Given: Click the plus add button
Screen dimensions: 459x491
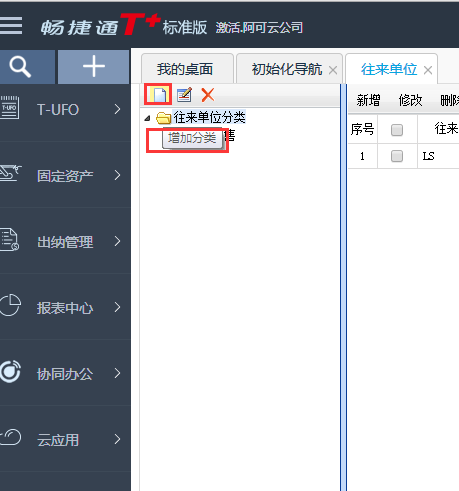Looking at the screenshot, I should pyautogui.click(x=94, y=67).
